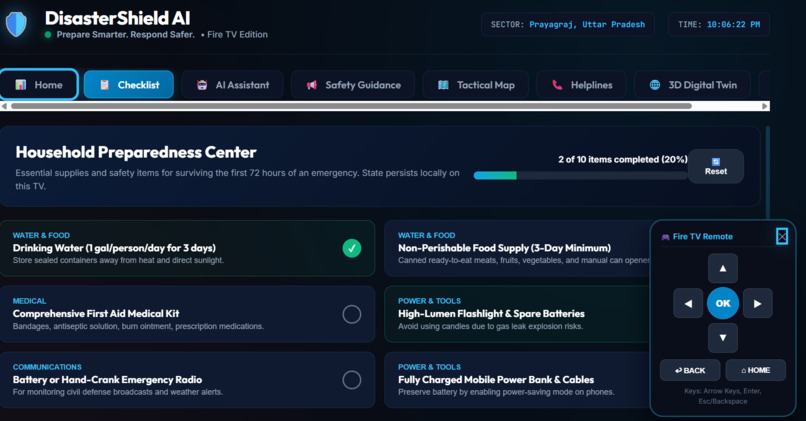Viewport: 806px width, 421px height.
Task: Click "2 of 10 items completed (20%)" text
Action: (x=622, y=159)
